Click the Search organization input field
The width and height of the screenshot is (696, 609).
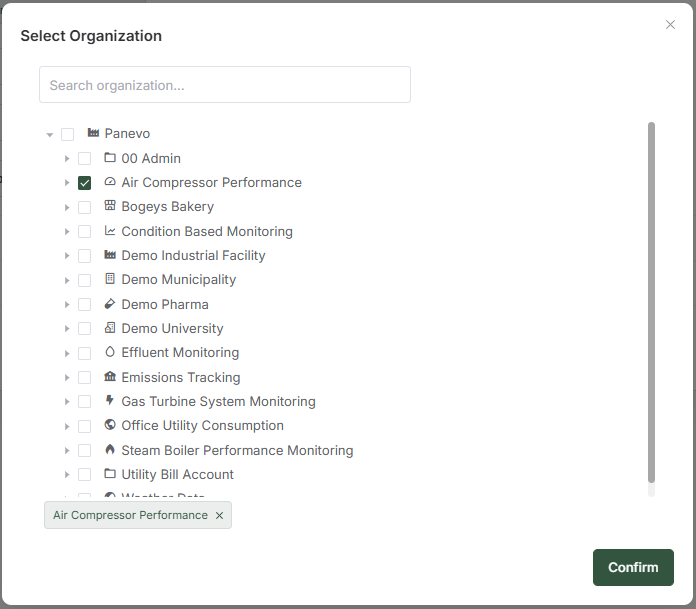(x=225, y=85)
